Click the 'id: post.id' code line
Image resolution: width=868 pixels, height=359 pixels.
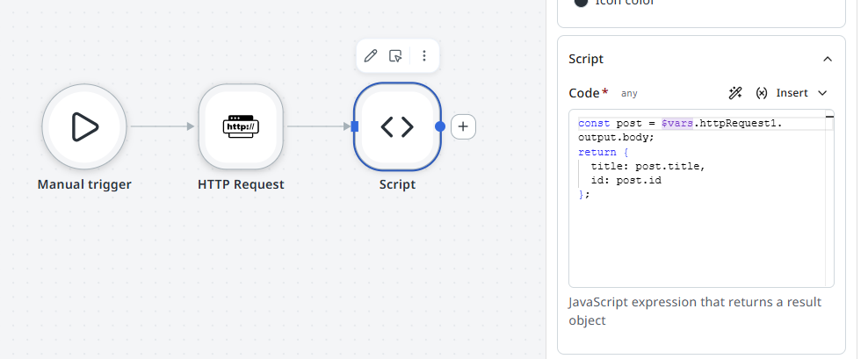click(x=626, y=180)
